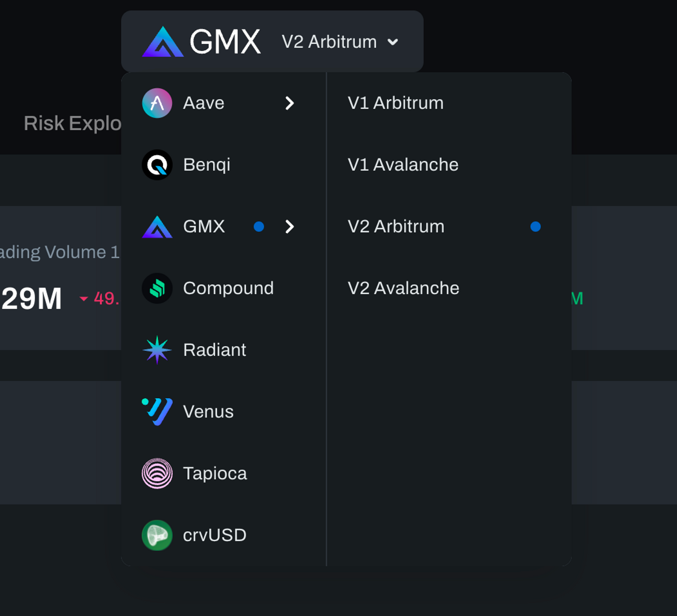Click the Compound green logo icon
This screenshot has width=677, height=616.
pos(157,288)
